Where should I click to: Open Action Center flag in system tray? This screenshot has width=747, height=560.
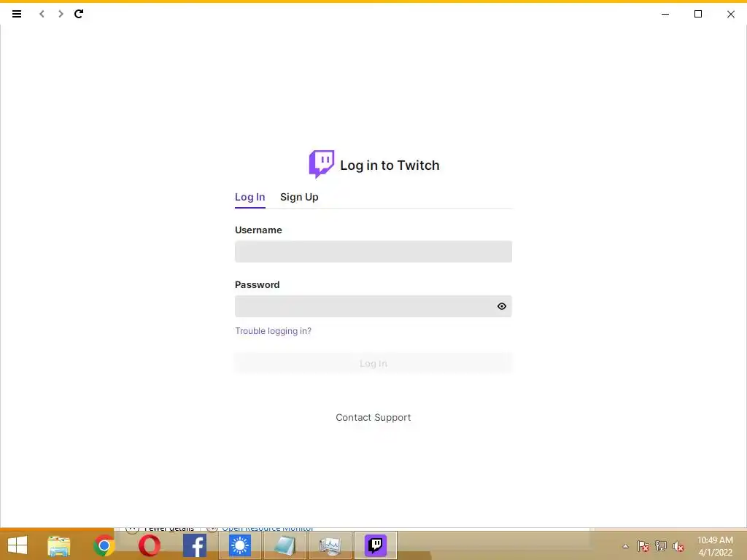point(643,546)
